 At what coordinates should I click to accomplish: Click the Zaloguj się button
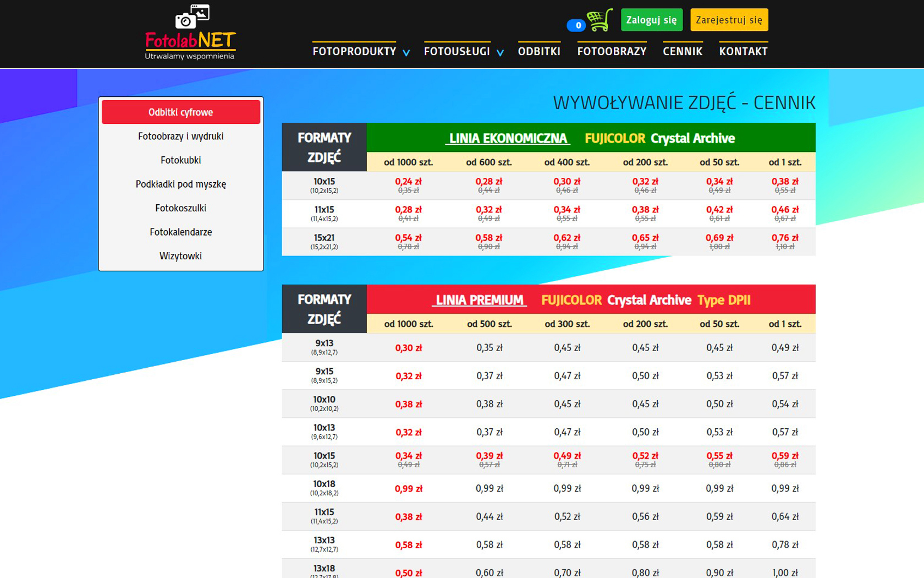click(651, 20)
